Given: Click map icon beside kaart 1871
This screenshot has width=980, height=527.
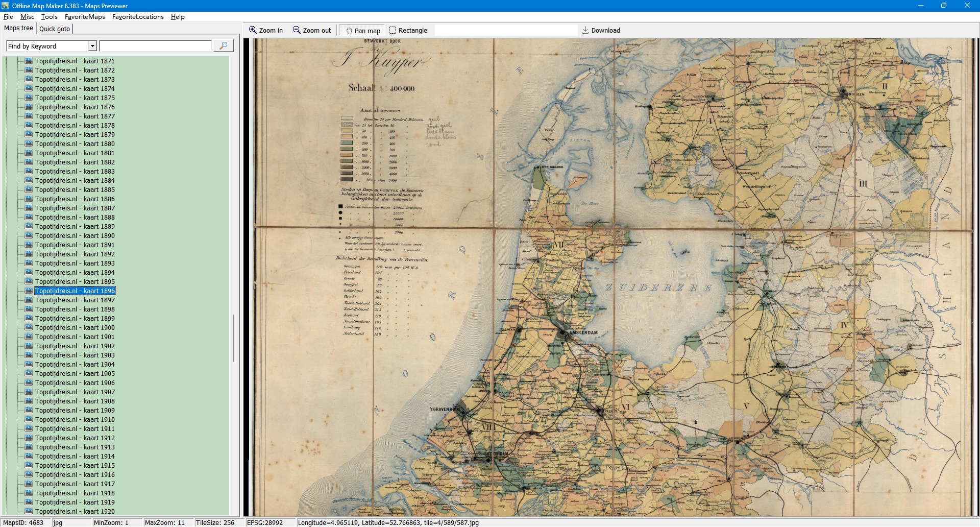Looking at the screenshot, I should coord(29,61).
